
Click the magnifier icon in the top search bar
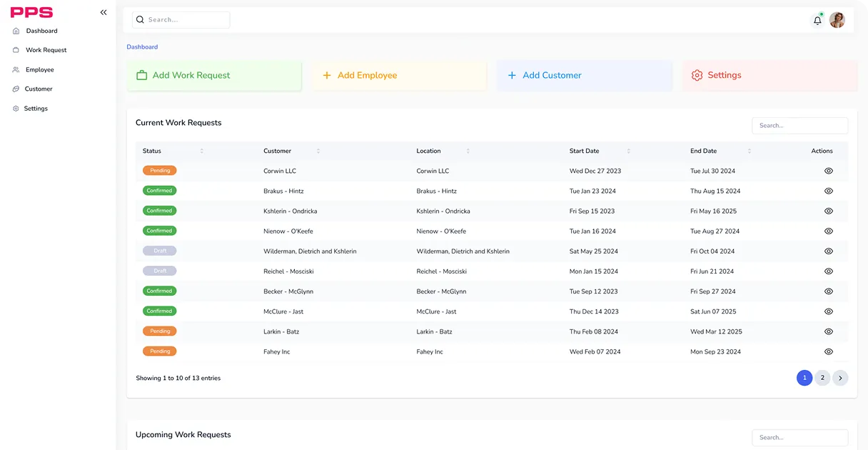pyautogui.click(x=140, y=20)
